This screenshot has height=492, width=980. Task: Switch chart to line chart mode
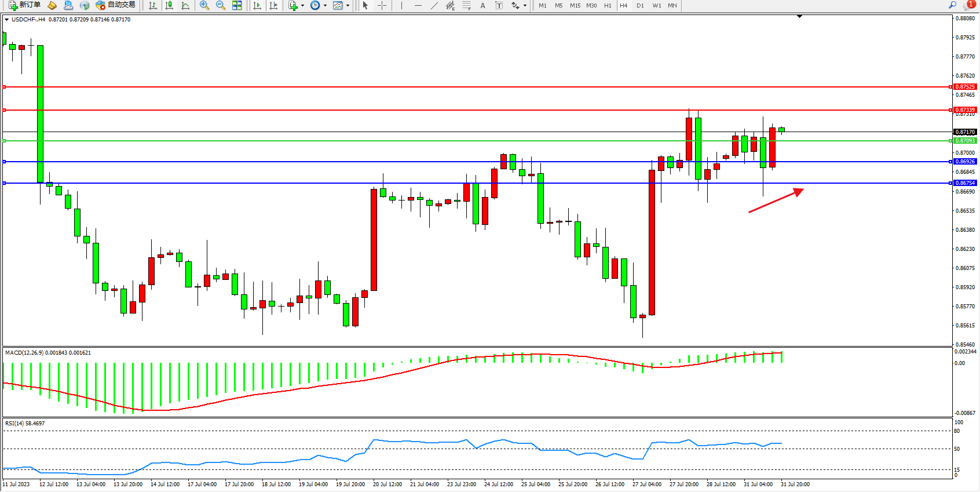point(185,5)
